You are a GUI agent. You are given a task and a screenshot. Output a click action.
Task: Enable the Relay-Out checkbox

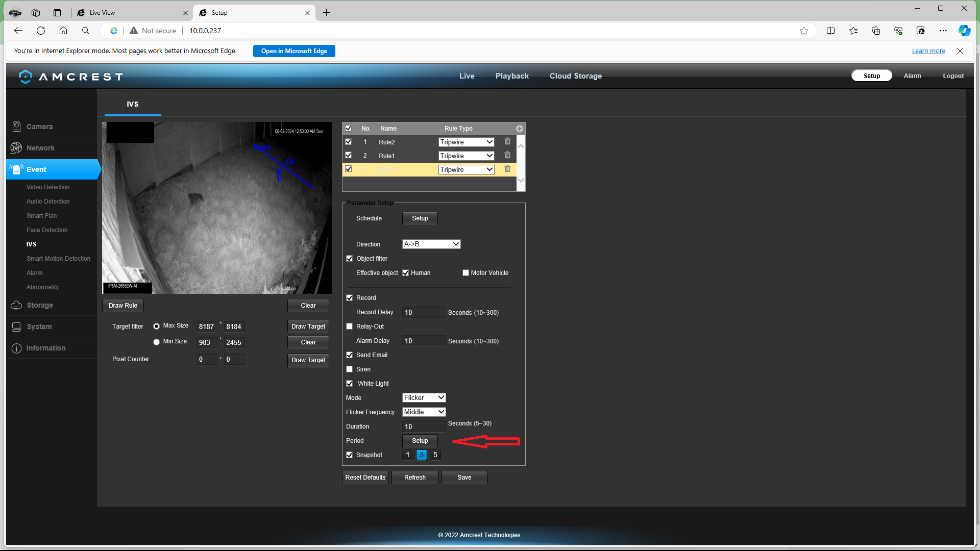click(x=350, y=327)
